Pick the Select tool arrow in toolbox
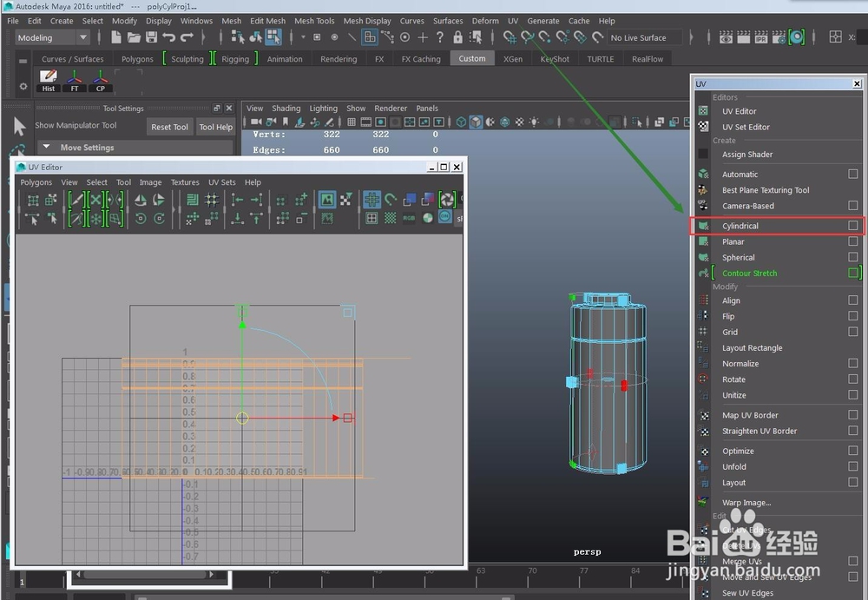 tap(19, 126)
